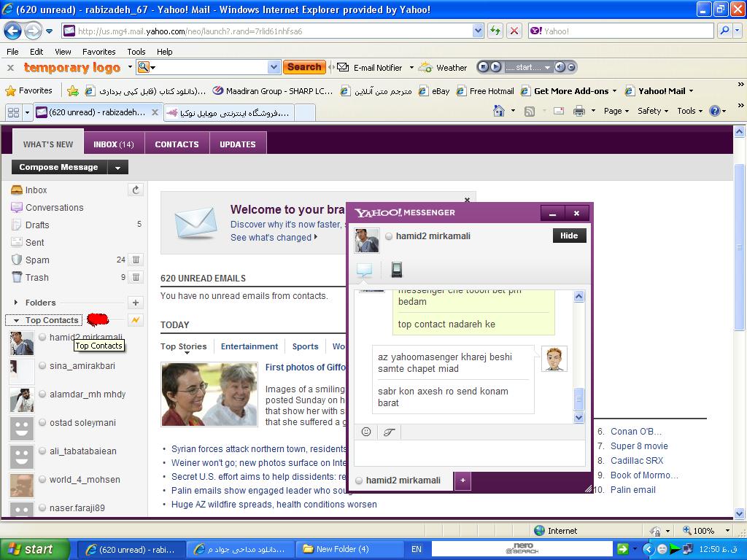Stop the toolbar radio playback
The width and height of the screenshot is (747, 560).
(483, 67)
